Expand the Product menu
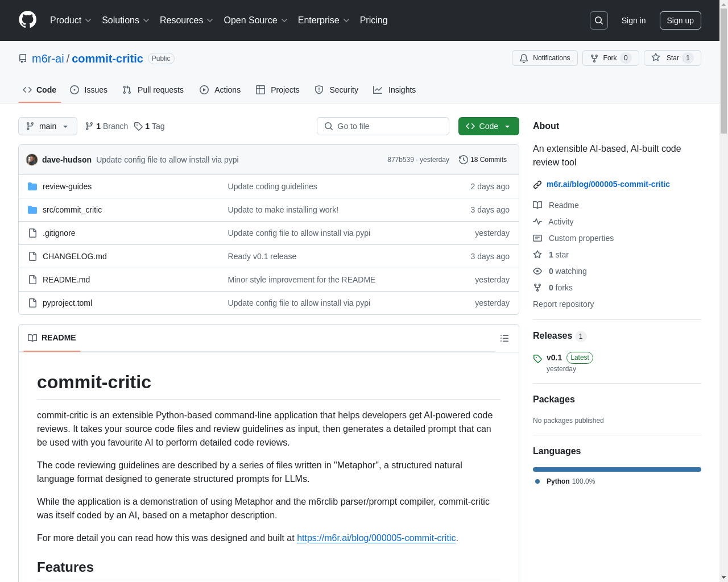The image size is (728, 582). point(71,20)
